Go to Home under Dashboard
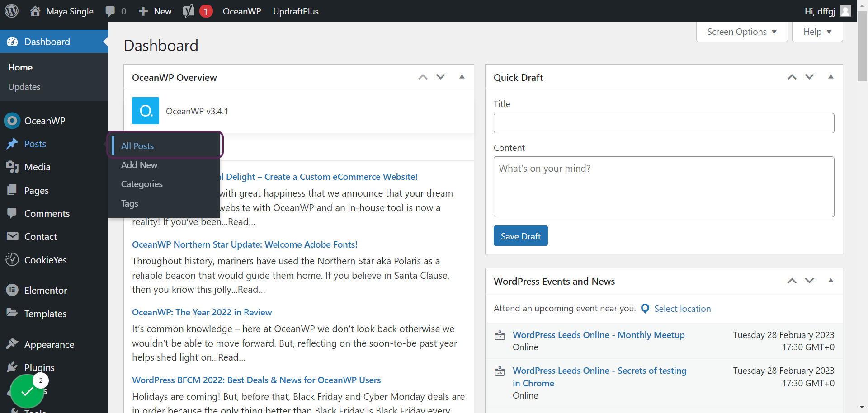 pyautogui.click(x=20, y=67)
